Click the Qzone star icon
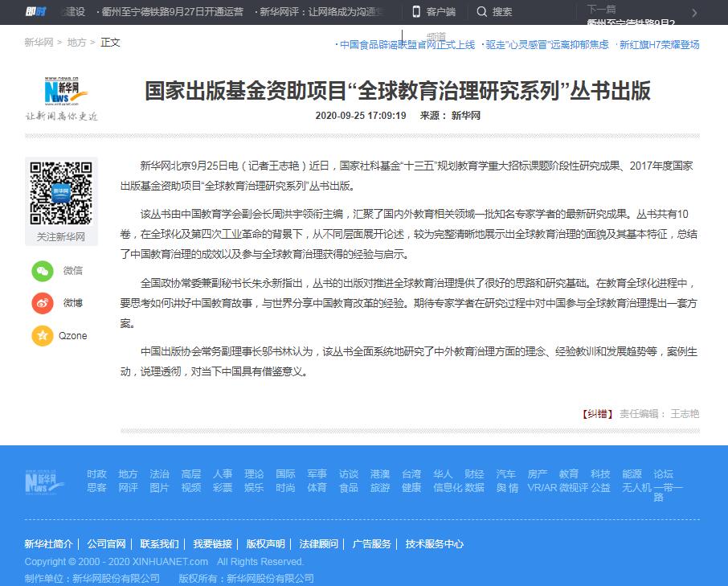 coord(43,335)
